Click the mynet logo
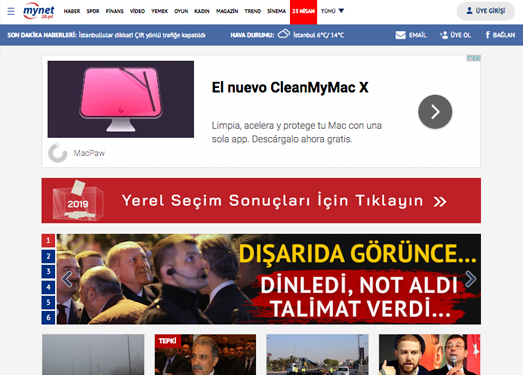523x375 pixels. tap(39, 11)
